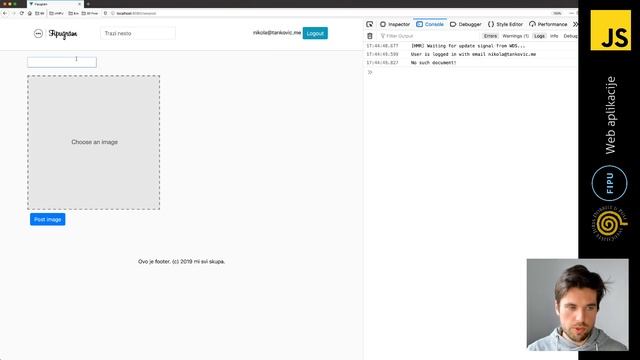The width and height of the screenshot is (640, 360).
Task: Open the Style Editor tab
Action: [x=505, y=24]
